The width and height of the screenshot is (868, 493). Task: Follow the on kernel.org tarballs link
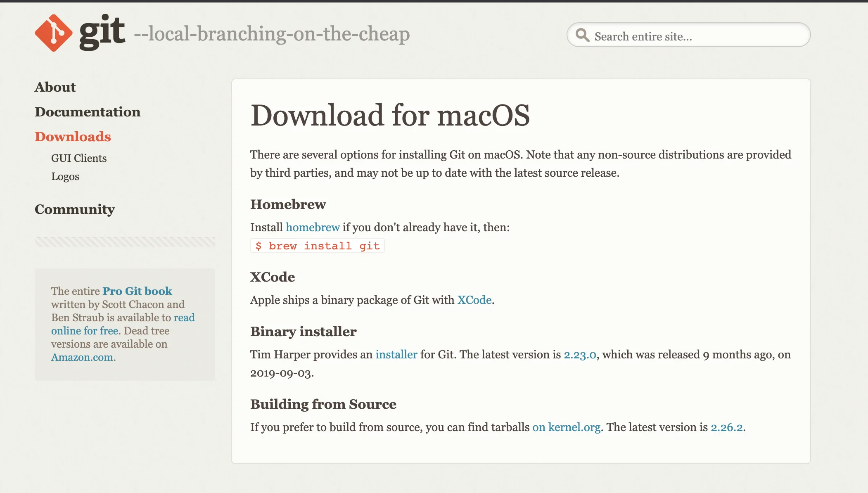(566, 427)
